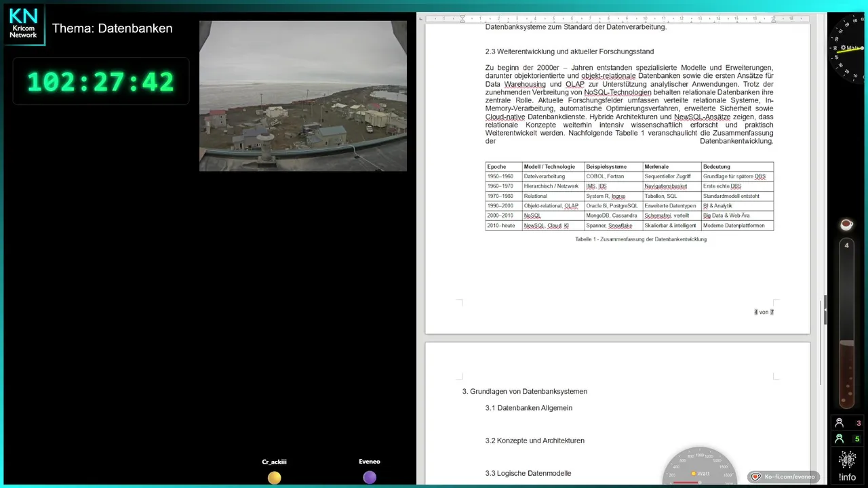
Task: Click the red viewer icon next to 3
Action: click(839, 423)
